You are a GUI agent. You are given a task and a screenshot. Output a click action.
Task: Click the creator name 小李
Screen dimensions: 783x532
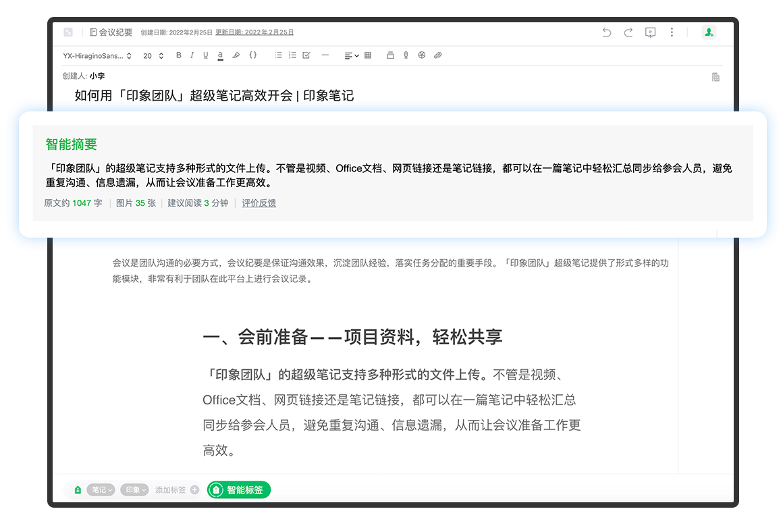[x=97, y=76]
